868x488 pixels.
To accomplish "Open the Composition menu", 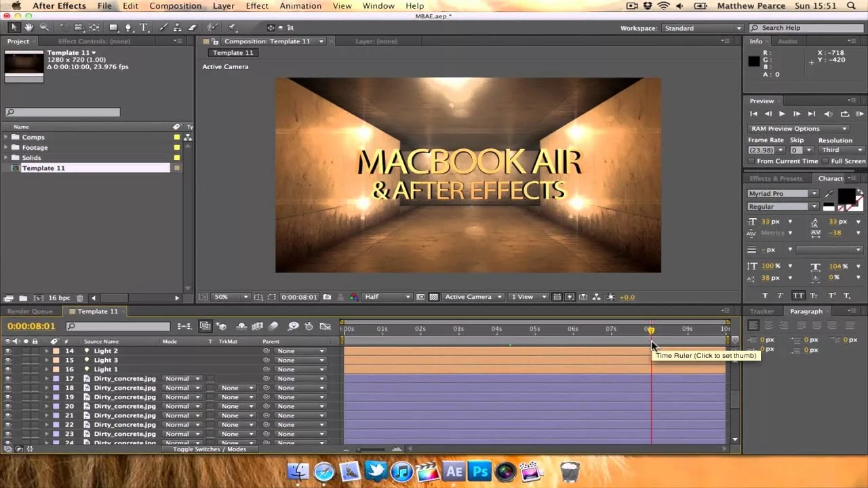I will [x=175, y=5].
